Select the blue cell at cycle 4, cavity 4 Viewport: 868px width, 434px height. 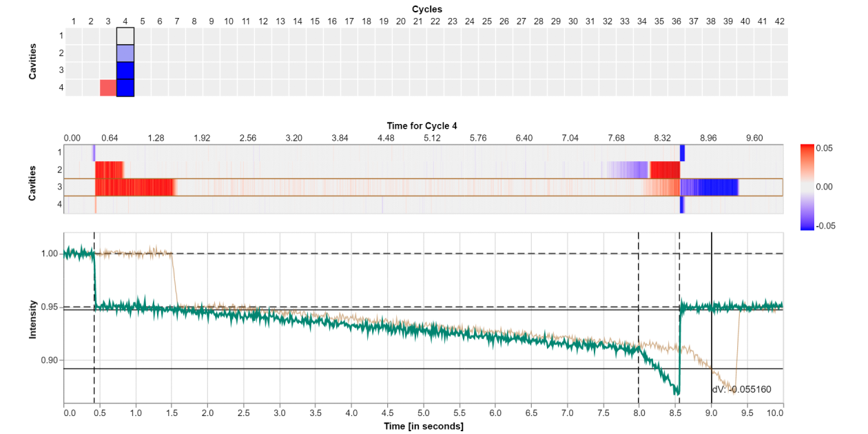(x=125, y=87)
